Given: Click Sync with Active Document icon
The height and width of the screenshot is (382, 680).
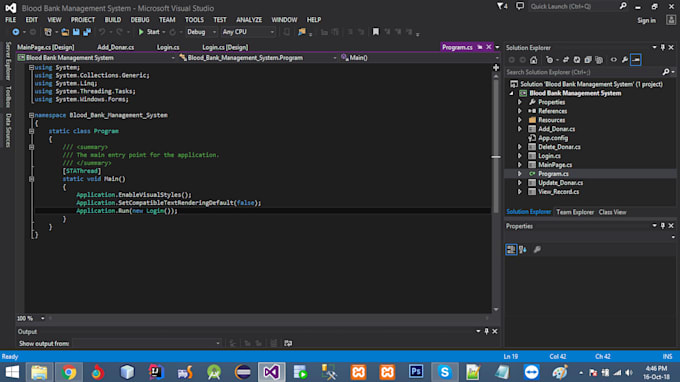Looking at the screenshot, I should click(566, 60).
